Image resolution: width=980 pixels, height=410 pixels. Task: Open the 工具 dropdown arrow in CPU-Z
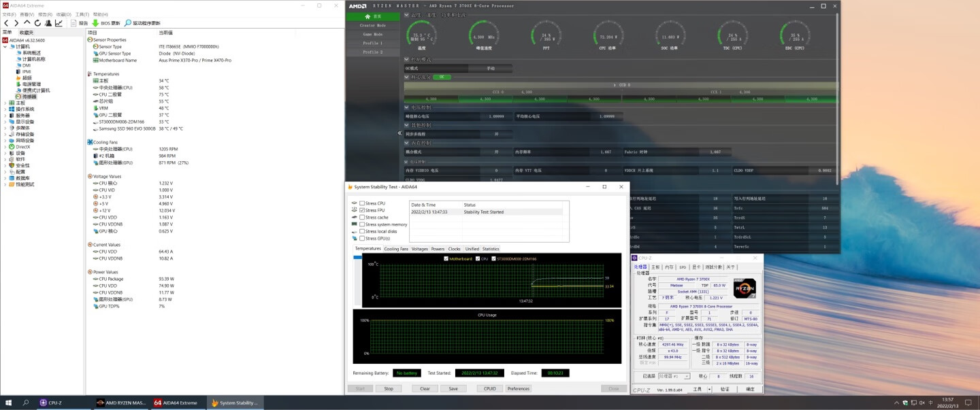click(708, 390)
